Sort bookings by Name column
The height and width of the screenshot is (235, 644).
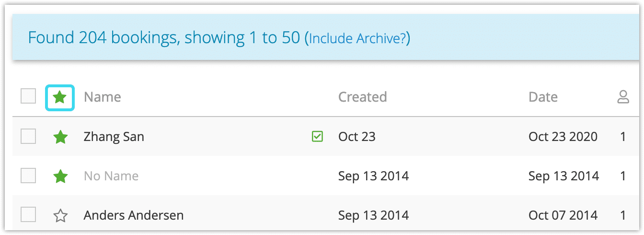click(102, 97)
